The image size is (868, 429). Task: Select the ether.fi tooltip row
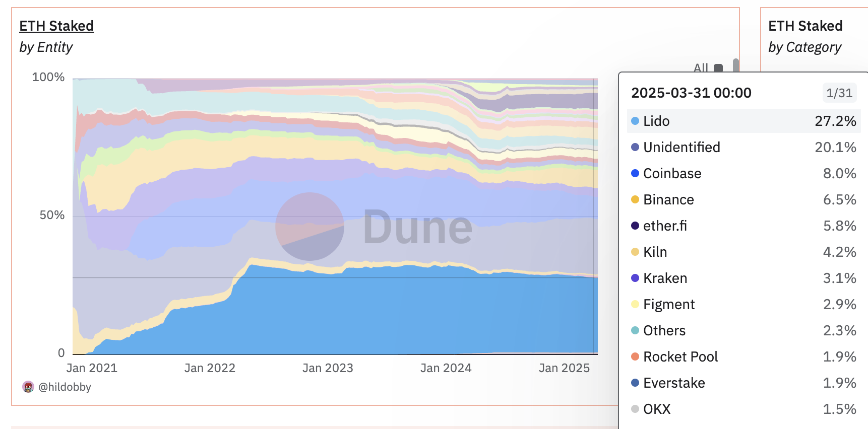coord(743,226)
